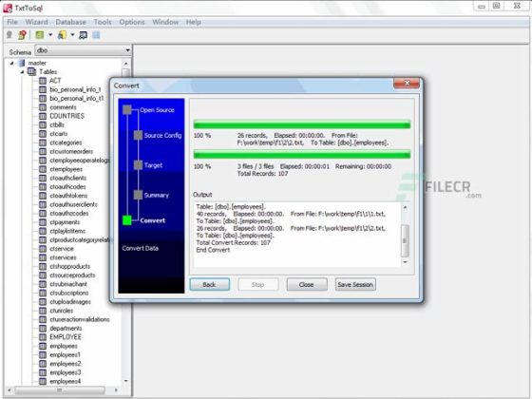The width and height of the screenshot is (532, 399).
Task: Select the ACT table icon
Action: [x=43, y=81]
